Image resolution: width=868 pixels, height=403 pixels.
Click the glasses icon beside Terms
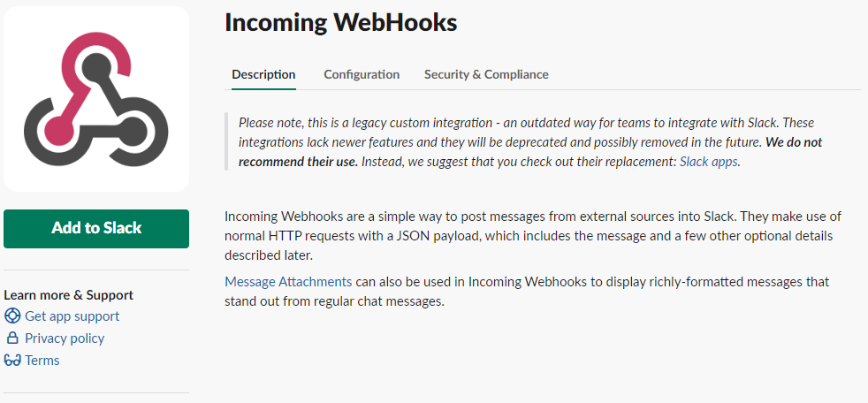coord(12,361)
